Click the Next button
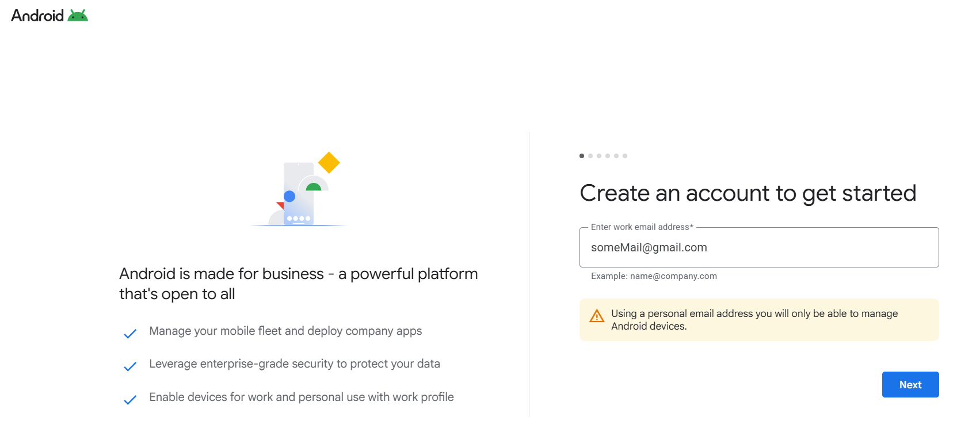Screen dimensions: 980x432 (910, 384)
